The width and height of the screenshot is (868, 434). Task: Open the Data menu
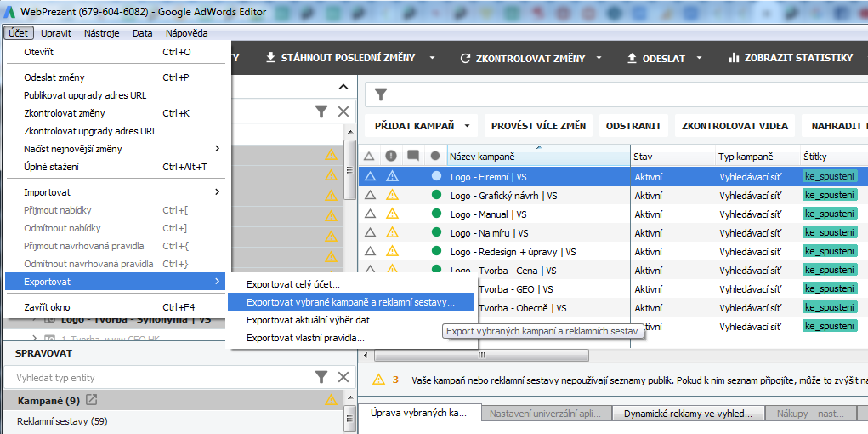pos(142,33)
